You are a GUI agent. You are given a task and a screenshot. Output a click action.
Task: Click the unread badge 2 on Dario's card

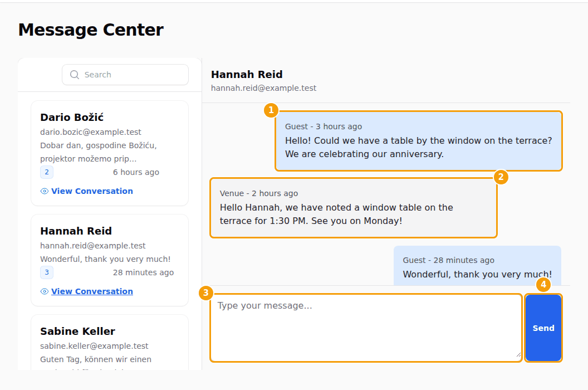(47, 172)
